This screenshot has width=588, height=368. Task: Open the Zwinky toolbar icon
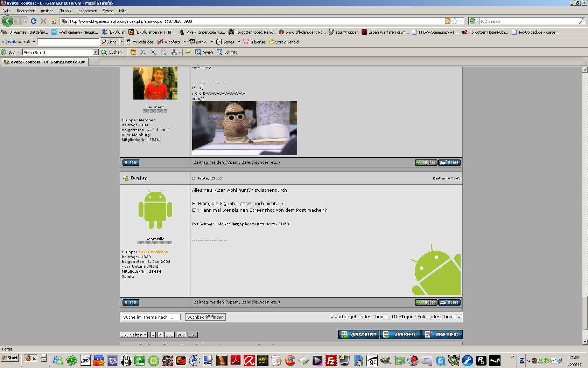click(198, 42)
